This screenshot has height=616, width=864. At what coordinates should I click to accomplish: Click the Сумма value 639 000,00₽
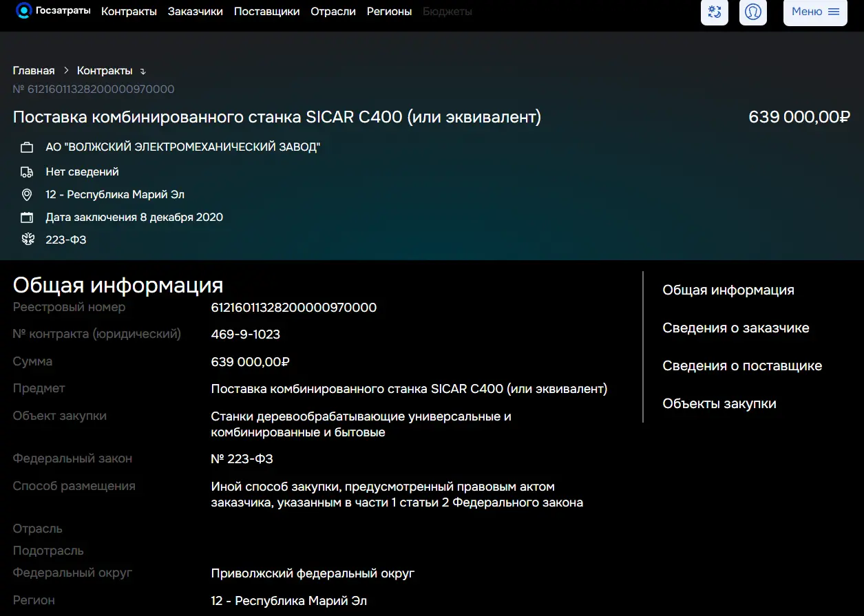tap(250, 362)
